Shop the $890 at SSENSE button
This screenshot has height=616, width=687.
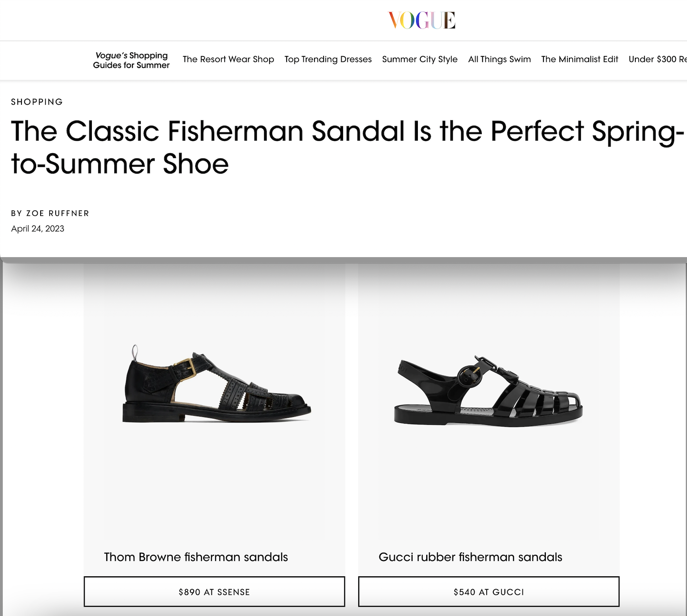(214, 592)
